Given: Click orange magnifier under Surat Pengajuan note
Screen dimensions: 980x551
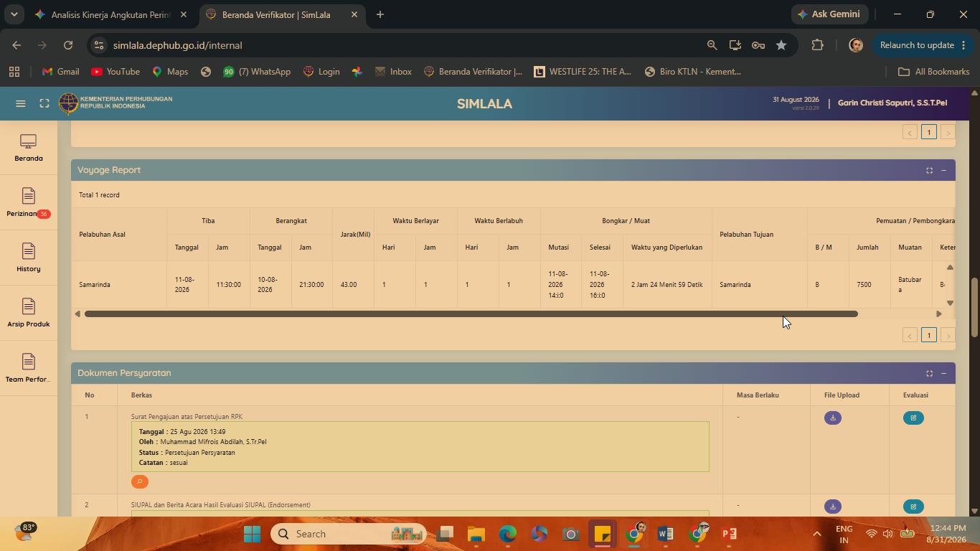Looking at the screenshot, I should (x=140, y=482).
